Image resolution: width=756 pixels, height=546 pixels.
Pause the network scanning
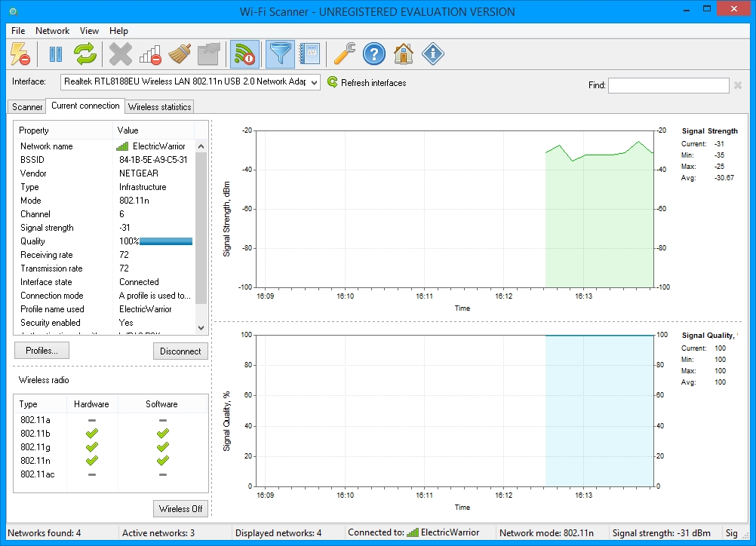pyautogui.click(x=57, y=54)
